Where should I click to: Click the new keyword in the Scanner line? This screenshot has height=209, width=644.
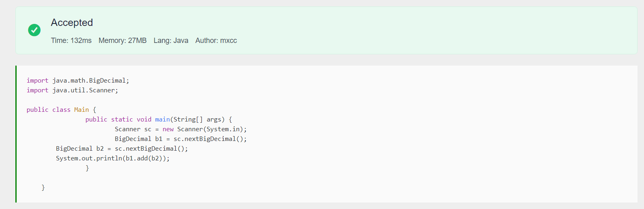point(168,129)
